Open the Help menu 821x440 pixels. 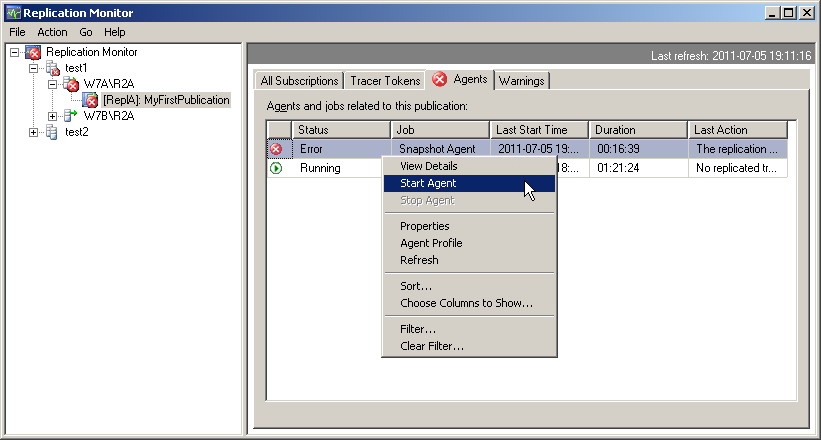pyautogui.click(x=115, y=32)
